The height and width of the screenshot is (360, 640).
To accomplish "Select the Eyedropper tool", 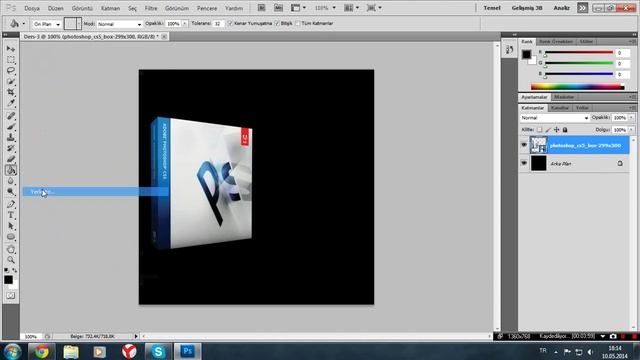I will click(11, 103).
